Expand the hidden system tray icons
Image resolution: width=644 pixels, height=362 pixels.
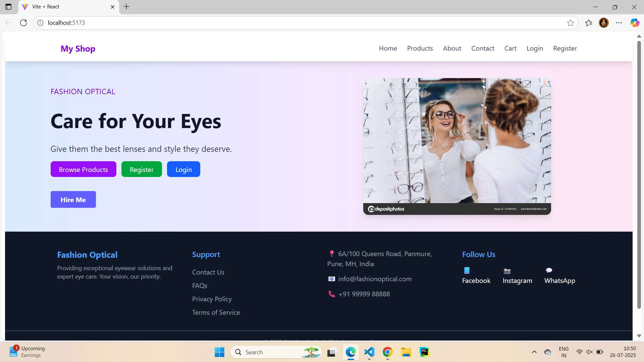[534, 352]
